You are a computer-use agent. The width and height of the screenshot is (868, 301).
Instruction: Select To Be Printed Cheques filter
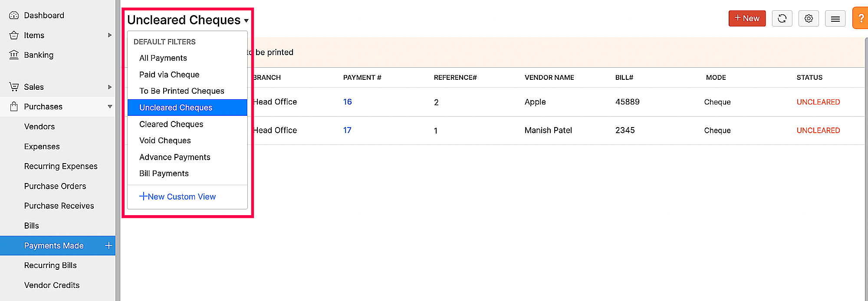(x=181, y=91)
